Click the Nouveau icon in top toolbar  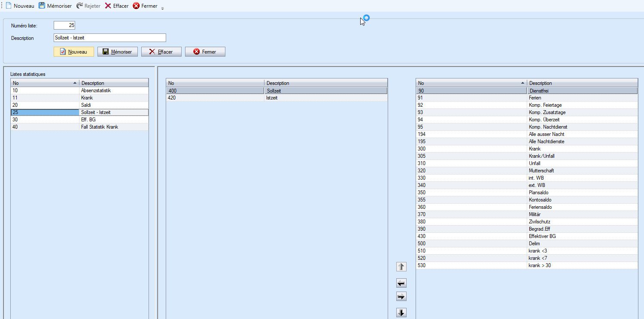9,6
